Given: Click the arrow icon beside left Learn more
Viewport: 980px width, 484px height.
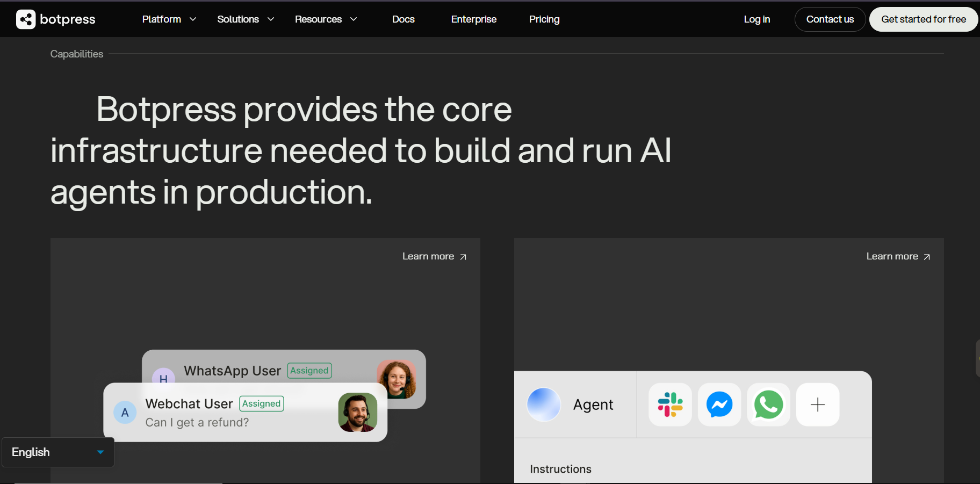Looking at the screenshot, I should click(x=463, y=257).
